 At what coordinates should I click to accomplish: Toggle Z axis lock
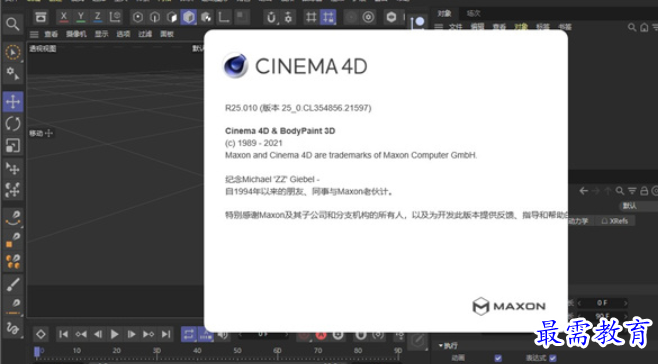[97, 17]
